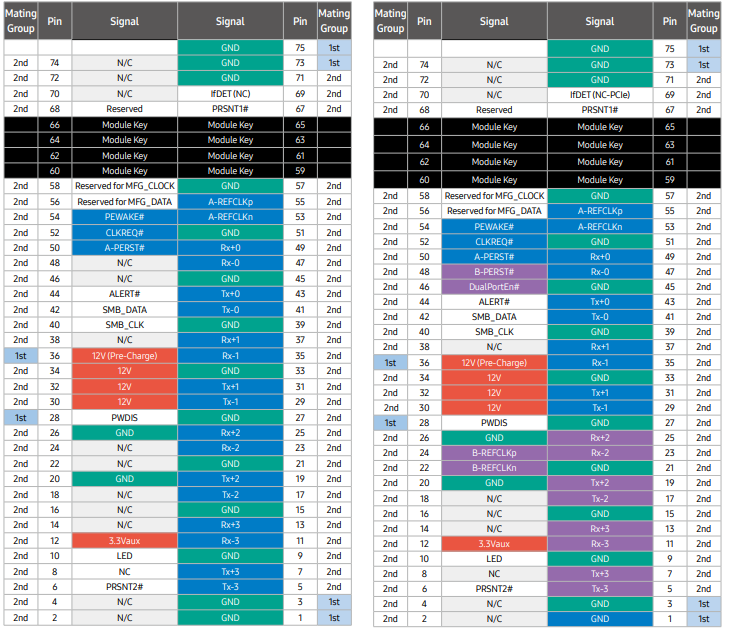
Task: Select A-PERST# cell in left table
Action: 124,247
